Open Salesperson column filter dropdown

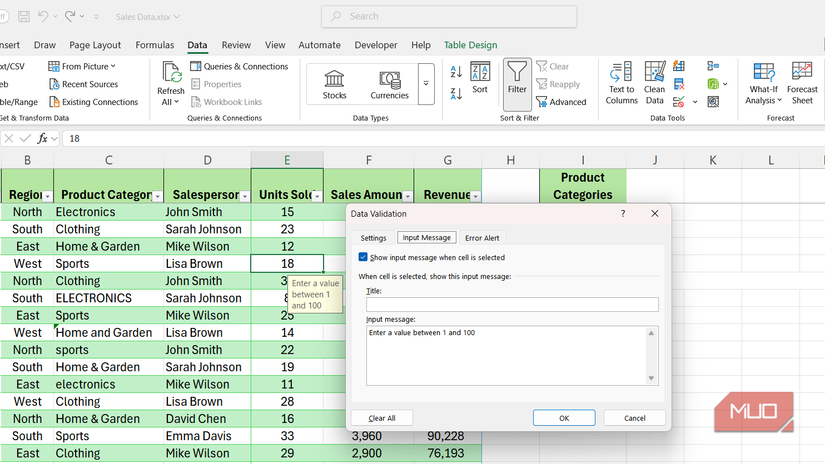coord(245,197)
